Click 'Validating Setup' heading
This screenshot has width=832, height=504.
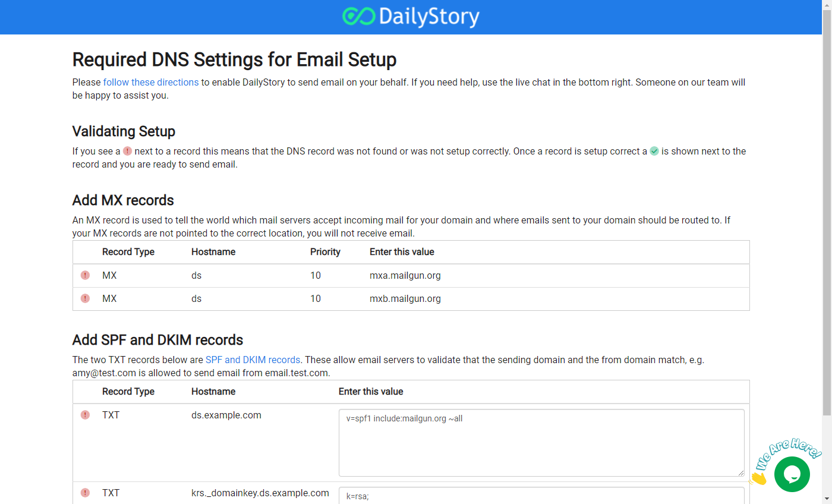click(124, 131)
